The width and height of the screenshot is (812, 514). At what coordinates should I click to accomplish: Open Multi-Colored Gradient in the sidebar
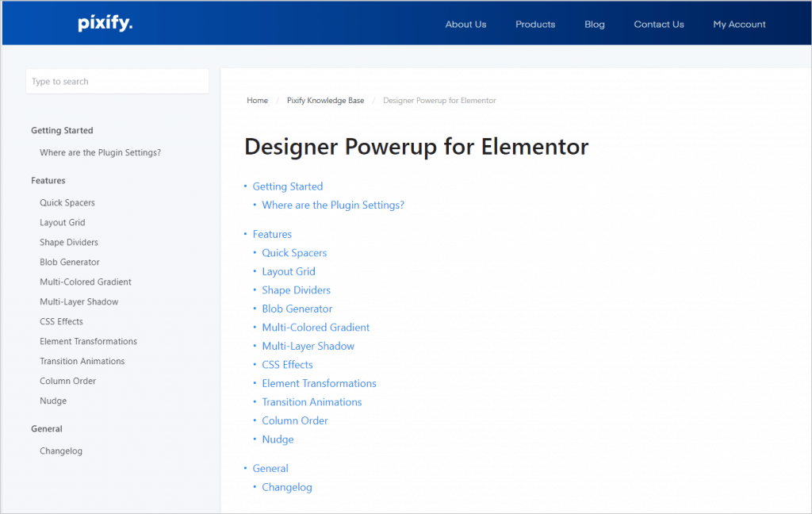coord(86,282)
